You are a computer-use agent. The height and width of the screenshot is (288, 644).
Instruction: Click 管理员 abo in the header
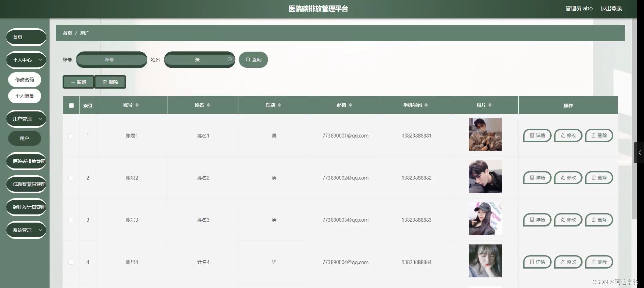579,8
